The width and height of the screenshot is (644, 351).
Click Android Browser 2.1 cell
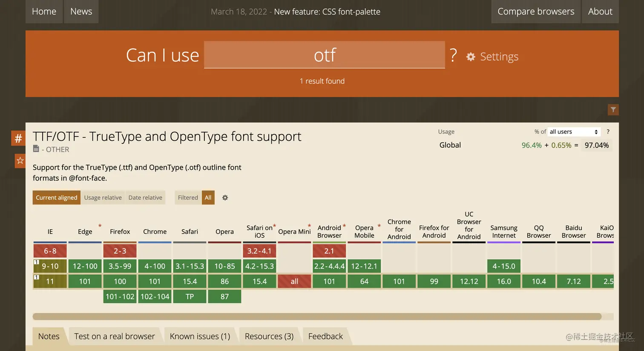[330, 251]
